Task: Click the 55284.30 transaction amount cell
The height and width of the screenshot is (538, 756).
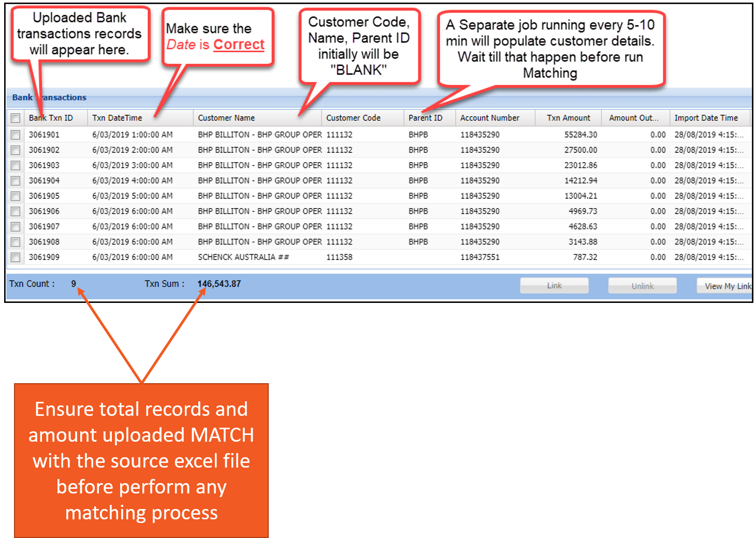Action: [580, 135]
